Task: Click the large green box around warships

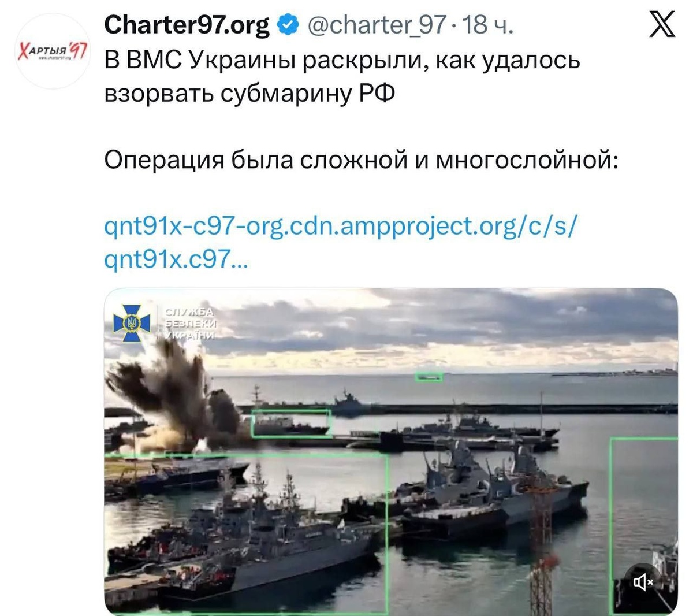Action: [x=246, y=533]
